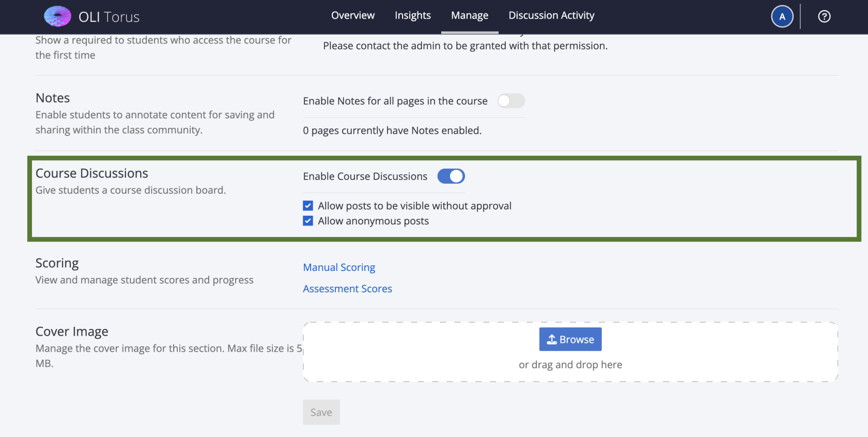Click the Browse upload button
Screen dimensions: 868x437
tap(570, 339)
